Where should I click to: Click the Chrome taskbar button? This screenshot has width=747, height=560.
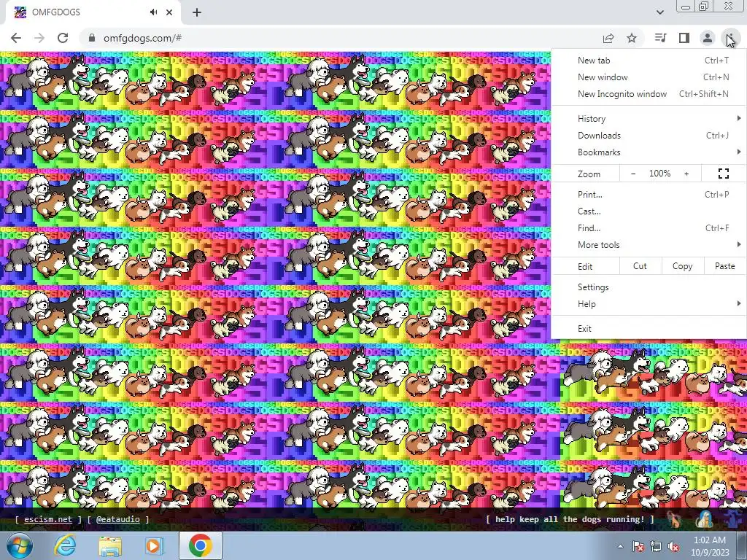coord(201,545)
